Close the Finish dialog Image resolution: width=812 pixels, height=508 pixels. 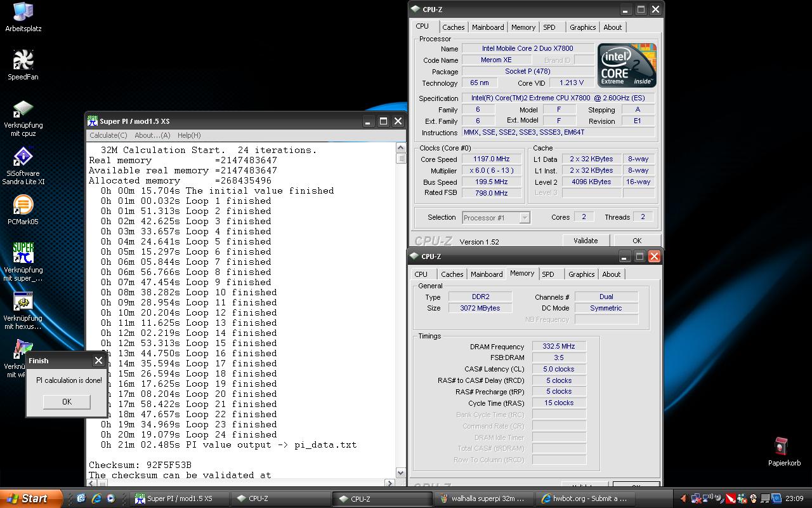pyautogui.click(x=98, y=361)
